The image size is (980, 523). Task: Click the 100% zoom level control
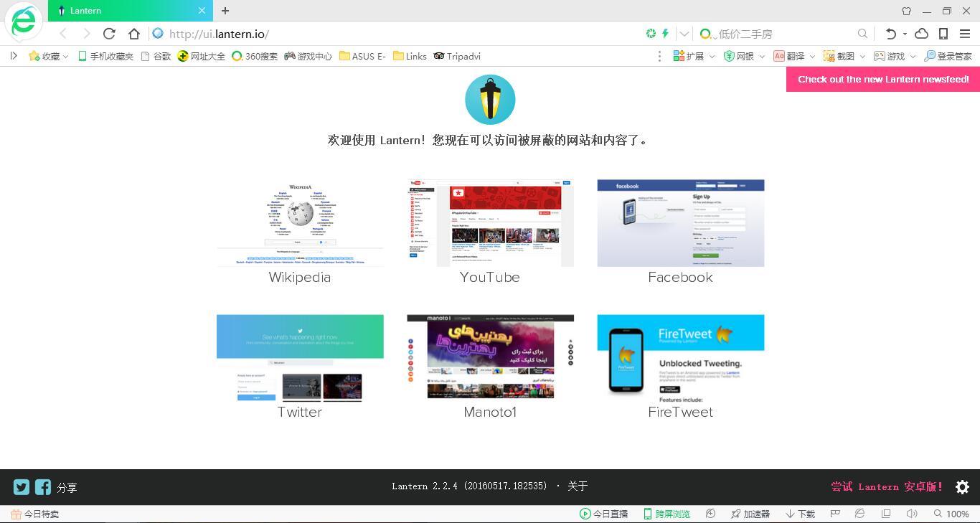951,514
